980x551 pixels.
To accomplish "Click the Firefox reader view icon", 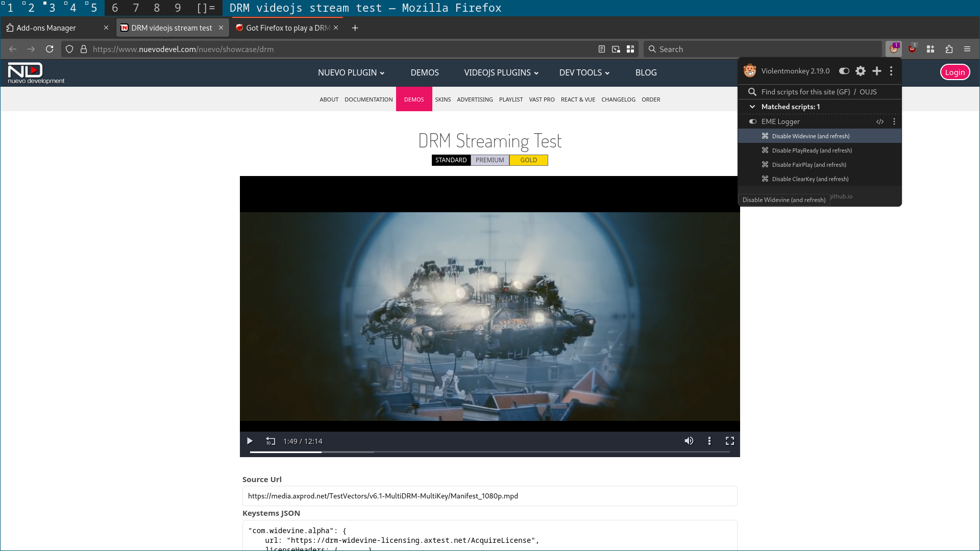I will point(601,48).
